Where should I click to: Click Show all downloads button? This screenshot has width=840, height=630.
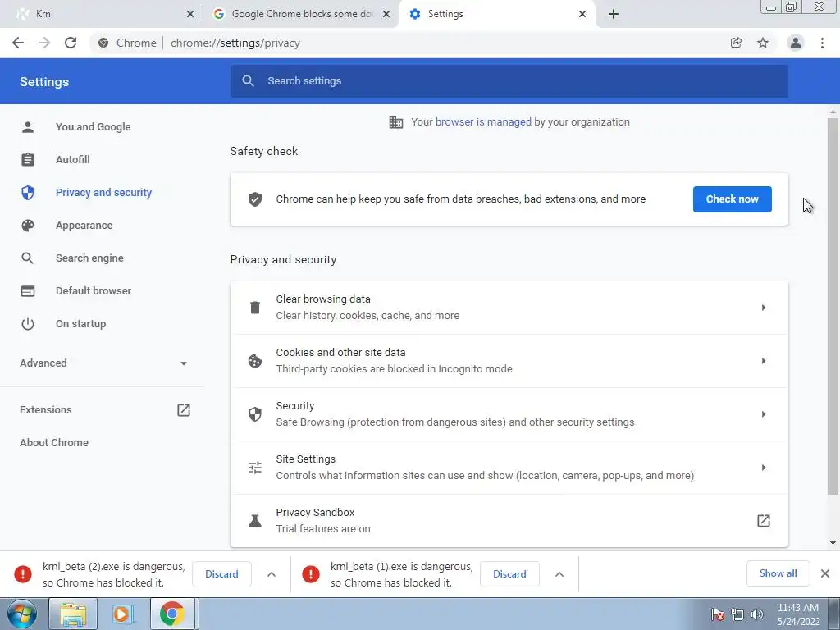click(778, 573)
